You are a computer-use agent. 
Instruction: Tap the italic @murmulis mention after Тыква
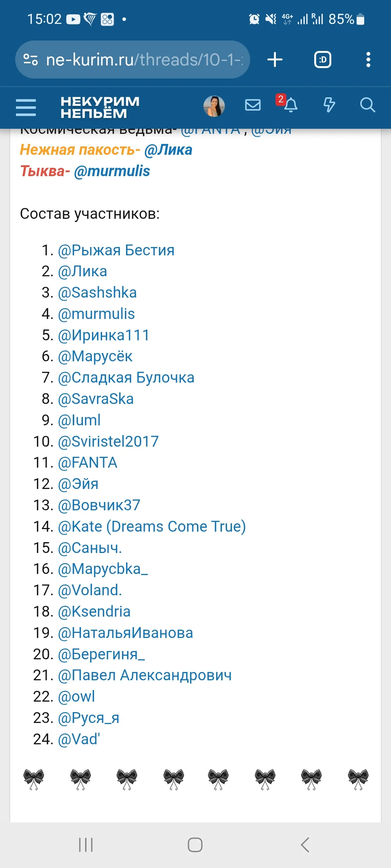112,171
